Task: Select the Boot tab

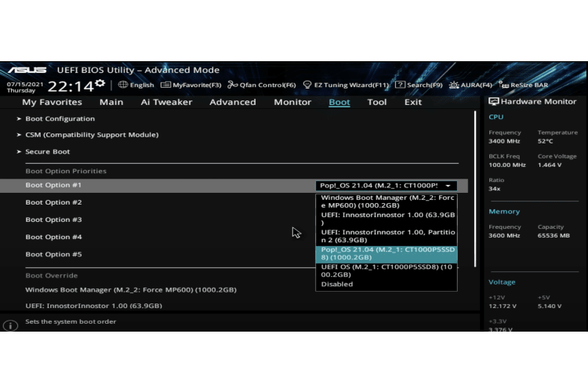Action: (x=339, y=102)
